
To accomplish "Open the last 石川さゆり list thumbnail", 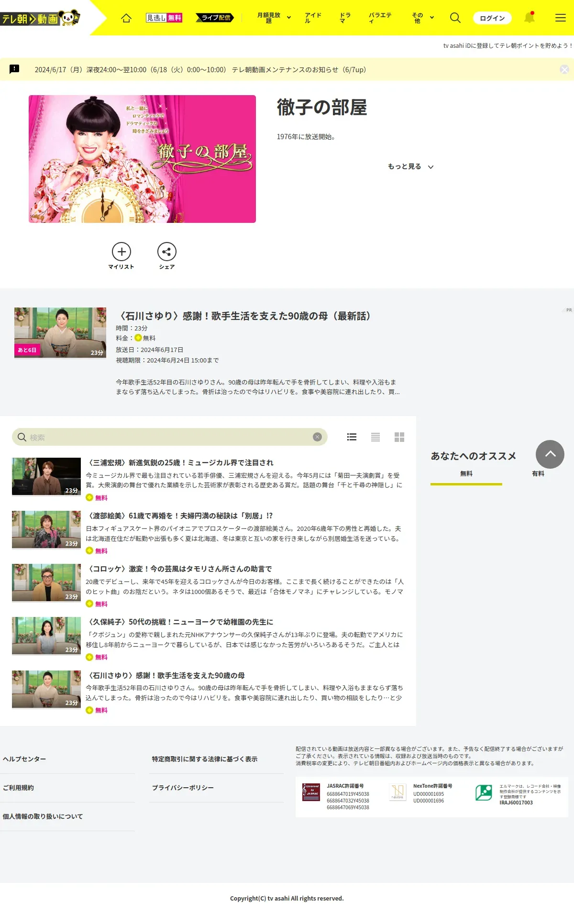I will 46,689.
